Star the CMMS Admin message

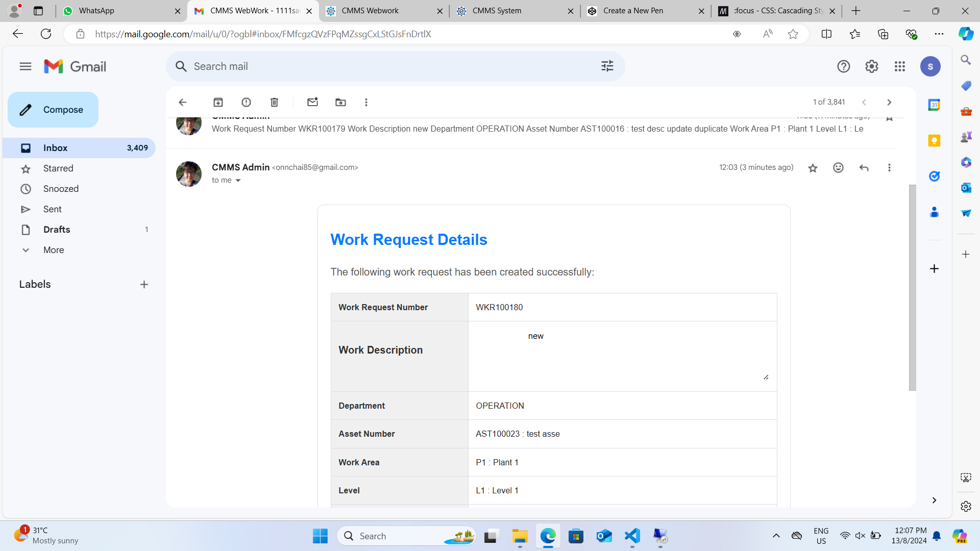point(813,168)
